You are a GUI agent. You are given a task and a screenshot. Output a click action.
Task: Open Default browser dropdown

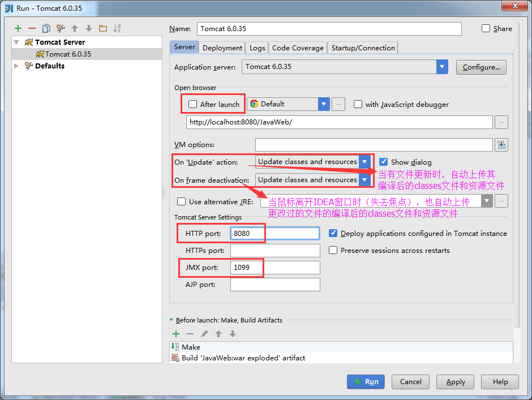pyautogui.click(x=324, y=104)
